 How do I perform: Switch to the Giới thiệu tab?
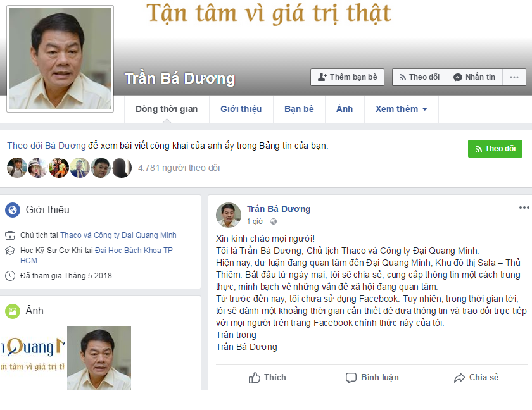(x=241, y=109)
